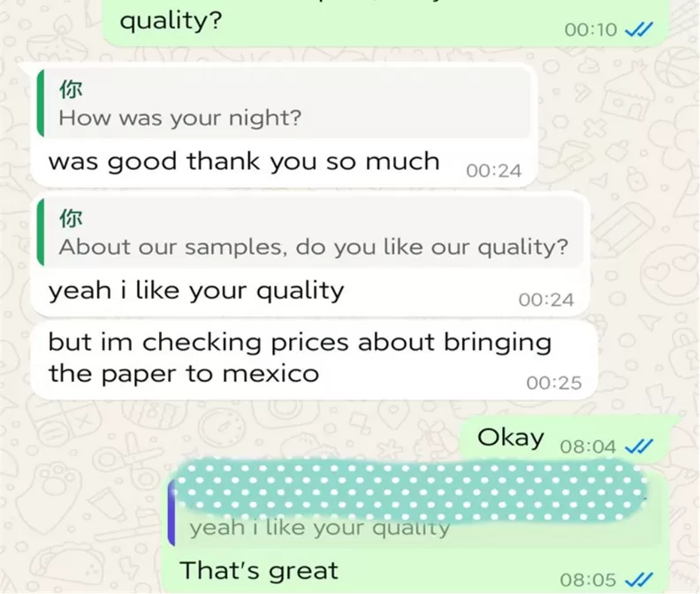Click the 你 sender label above 'About our samples'
Viewport: 700px width, 594px height.
71,218
